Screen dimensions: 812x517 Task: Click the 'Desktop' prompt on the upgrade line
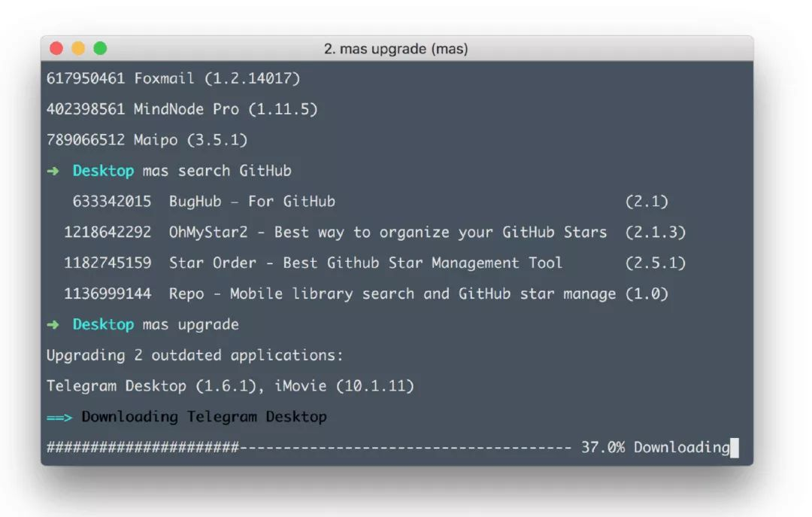[x=103, y=324]
